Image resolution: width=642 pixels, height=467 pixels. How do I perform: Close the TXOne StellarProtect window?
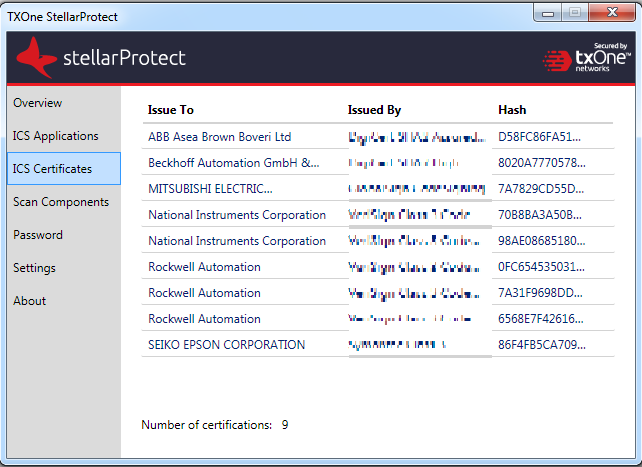(x=612, y=13)
